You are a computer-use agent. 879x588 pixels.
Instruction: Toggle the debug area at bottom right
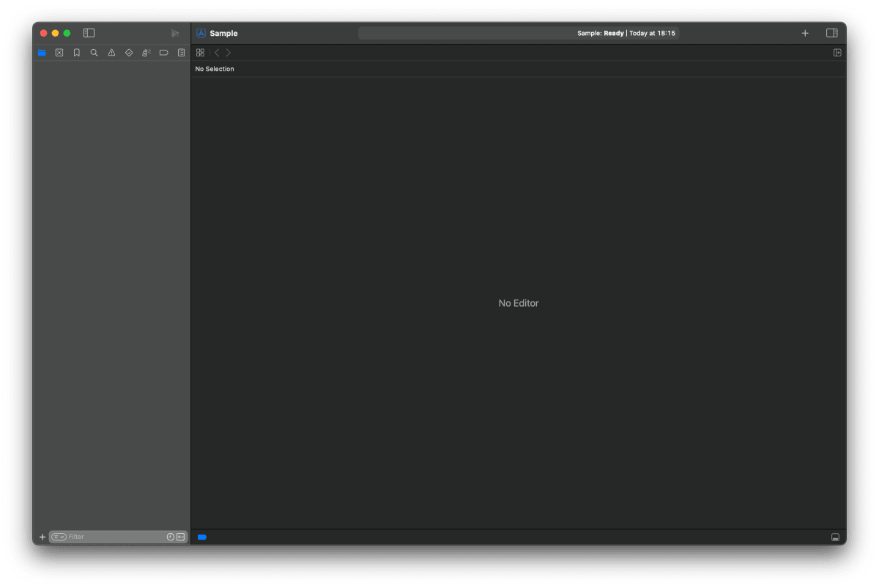(835, 537)
